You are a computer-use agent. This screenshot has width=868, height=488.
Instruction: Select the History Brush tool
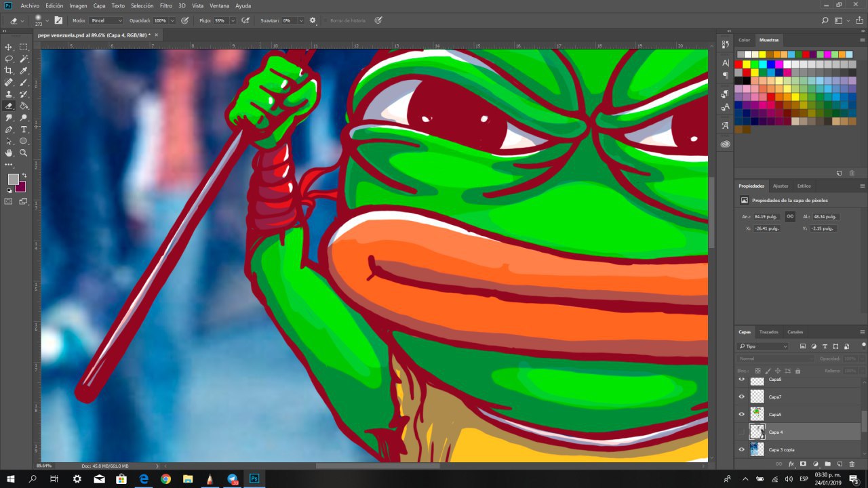pos(24,94)
